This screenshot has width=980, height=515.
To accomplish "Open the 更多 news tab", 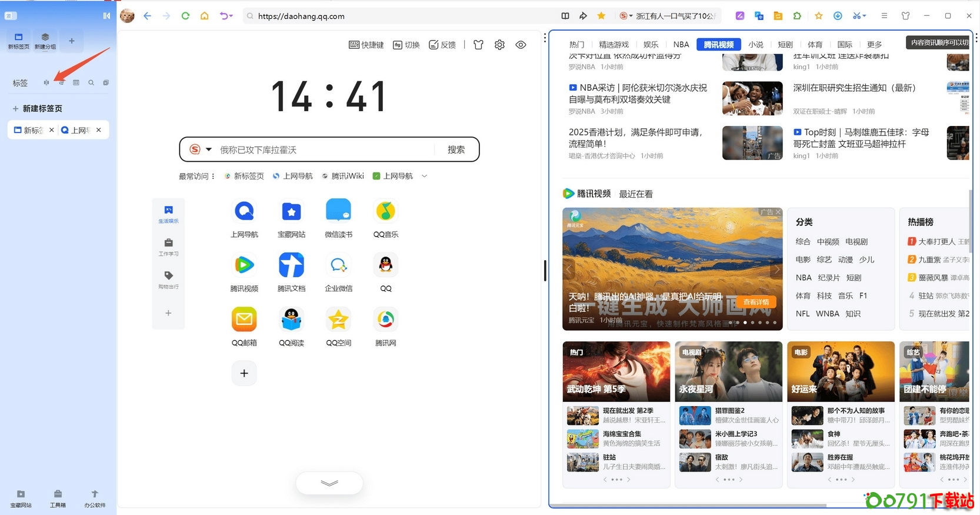I will pyautogui.click(x=875, y=44).
